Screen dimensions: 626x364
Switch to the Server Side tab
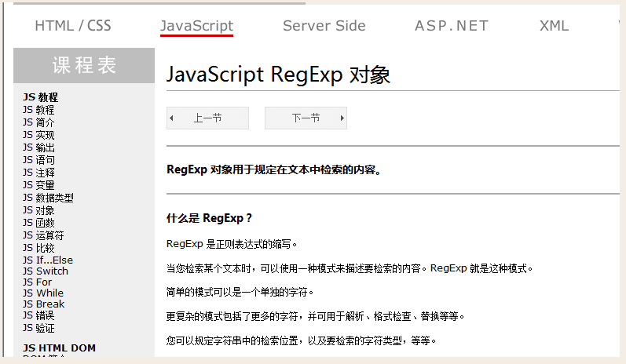pos(324,26)
